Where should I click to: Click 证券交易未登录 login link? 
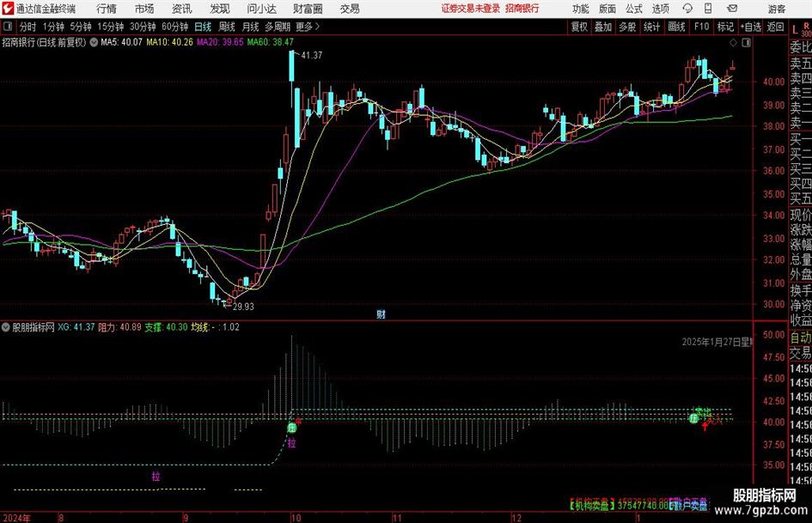point(471,9)
